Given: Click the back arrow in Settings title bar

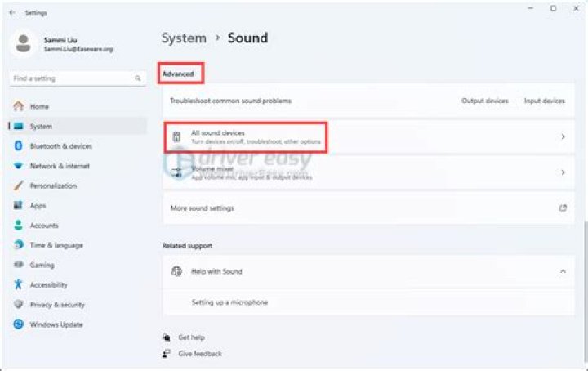Looking at the screenshot, I should click(x=11, y=13).
